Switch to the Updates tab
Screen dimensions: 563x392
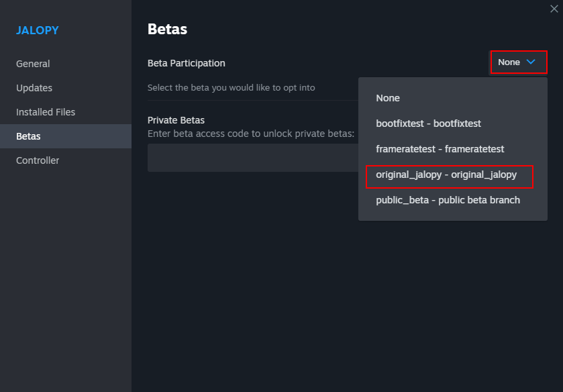point(34,88)
